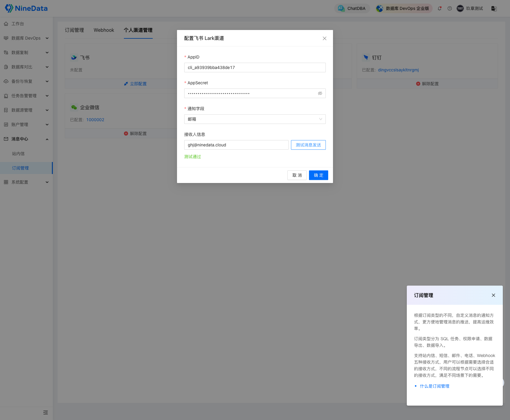
Task: Click the NineData logo
Action: [x=26, y=8]
